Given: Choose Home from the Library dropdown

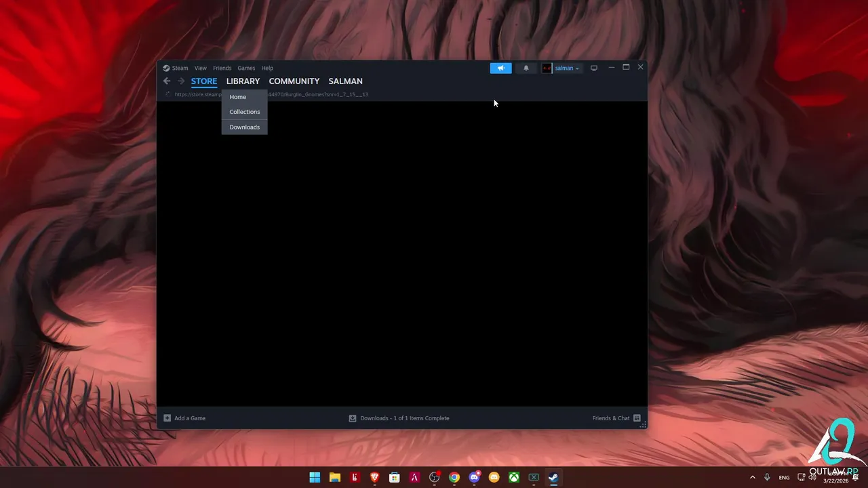Looking at the screenshot, I should click(x=244, y=97).
